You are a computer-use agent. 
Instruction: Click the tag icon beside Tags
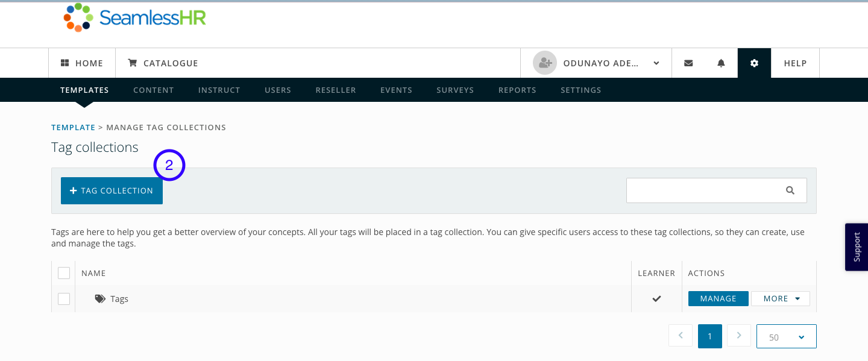[100, 299]
